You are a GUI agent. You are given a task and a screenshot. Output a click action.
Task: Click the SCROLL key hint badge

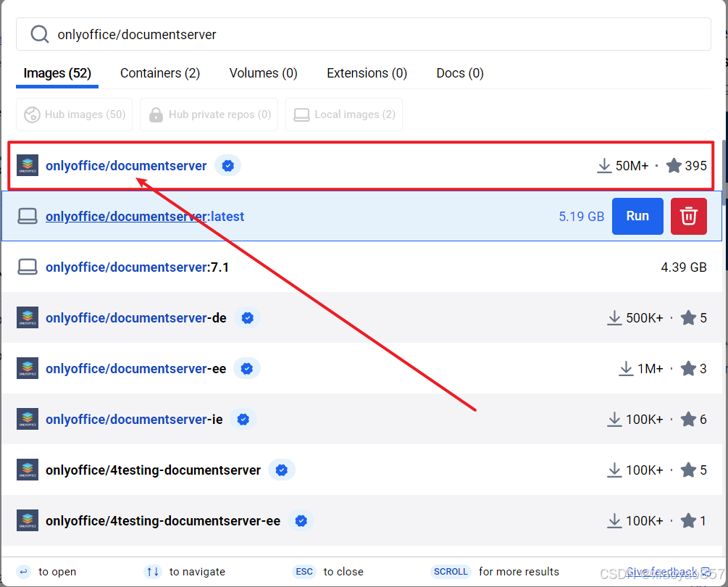(451, 571)
